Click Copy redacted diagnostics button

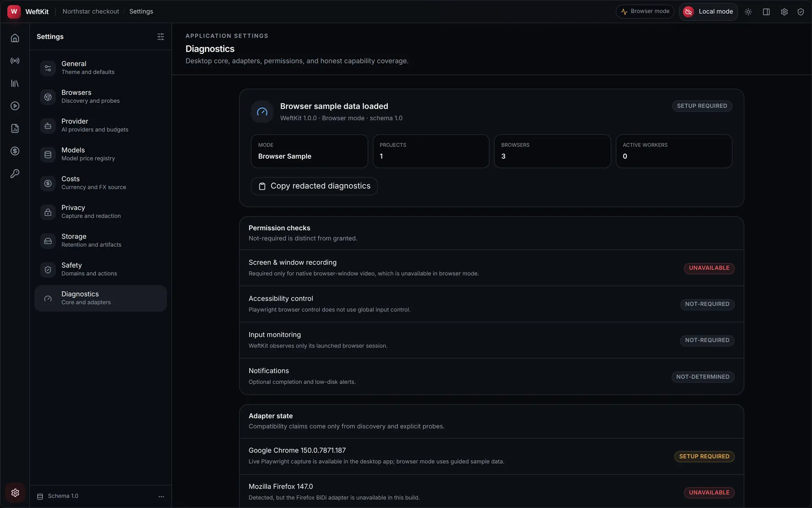(314, 186)
